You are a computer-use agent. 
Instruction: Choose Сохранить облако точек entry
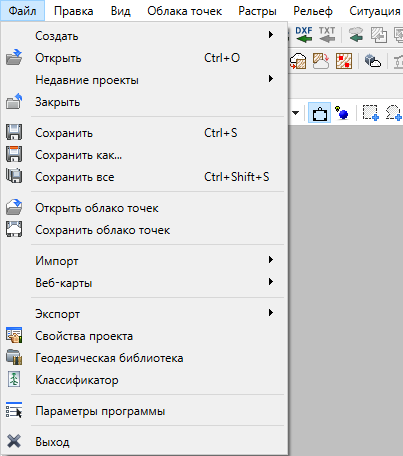145,230
